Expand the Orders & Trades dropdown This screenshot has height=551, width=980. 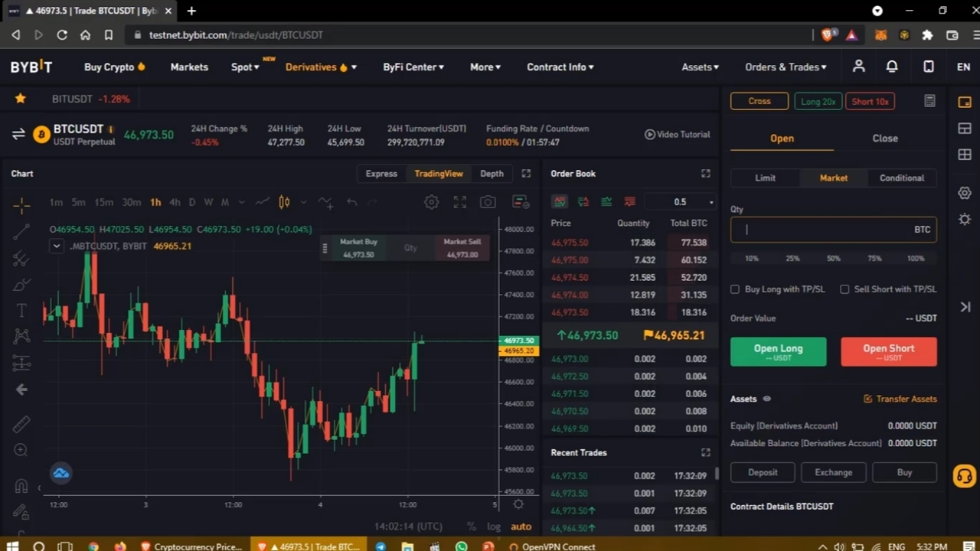point(785,67)
